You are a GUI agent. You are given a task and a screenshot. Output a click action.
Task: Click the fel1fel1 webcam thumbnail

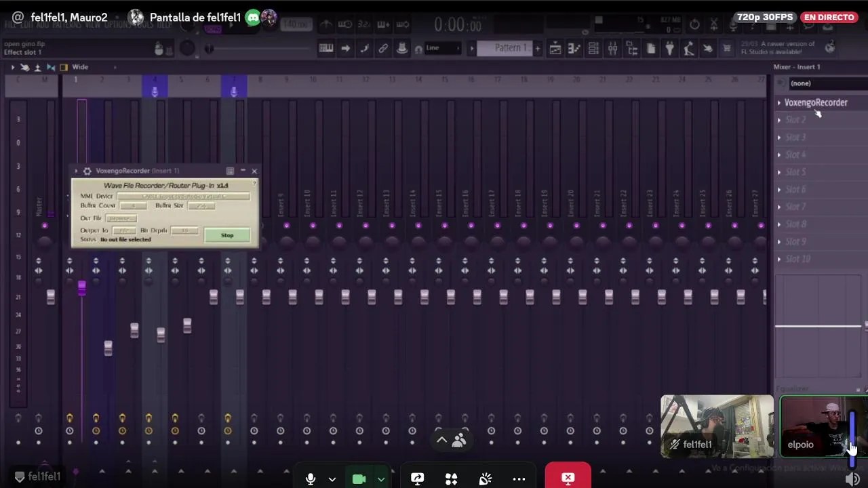click(717, 426)
